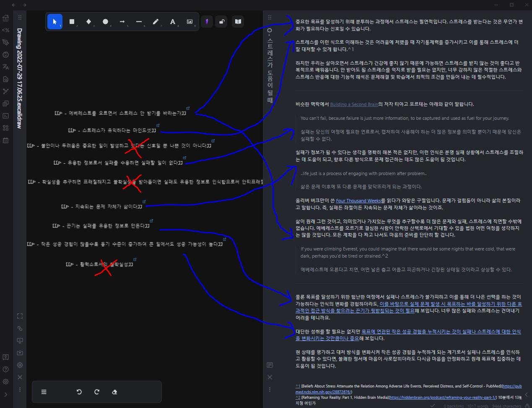Select the Rectangle shape tool
532x408 pixels.
[x=72, y=22]
